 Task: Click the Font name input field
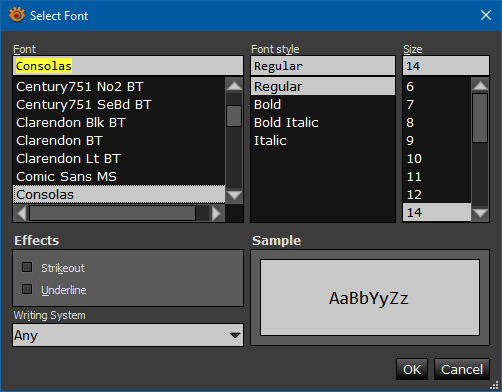[x=128, y=66]
